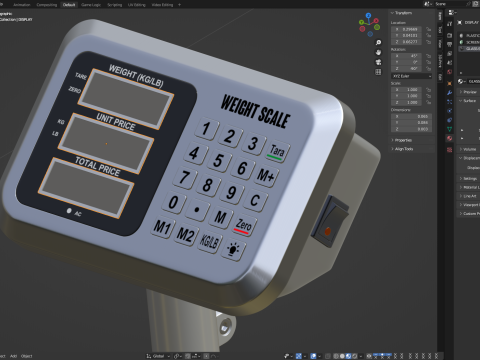This screenshot has width=480, height=360.
Task: Toggle lock on Scale X
Action: point(428,90)
